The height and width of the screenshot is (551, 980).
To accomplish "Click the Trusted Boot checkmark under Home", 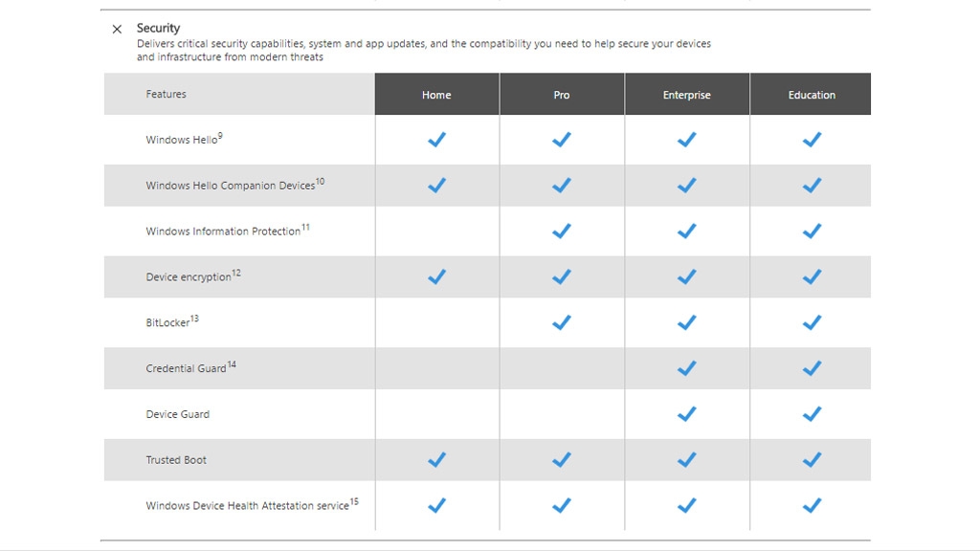I will pyautogui.click(x=436, y=460).
